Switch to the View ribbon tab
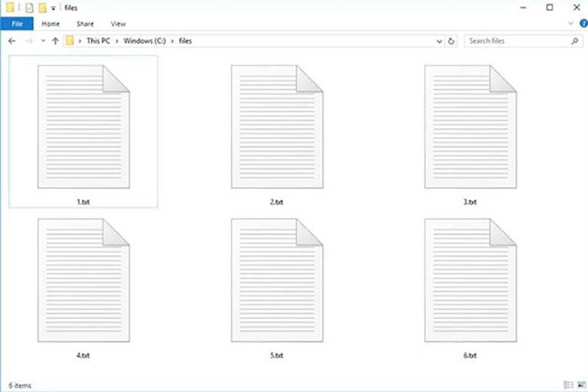 coord(118,24)
